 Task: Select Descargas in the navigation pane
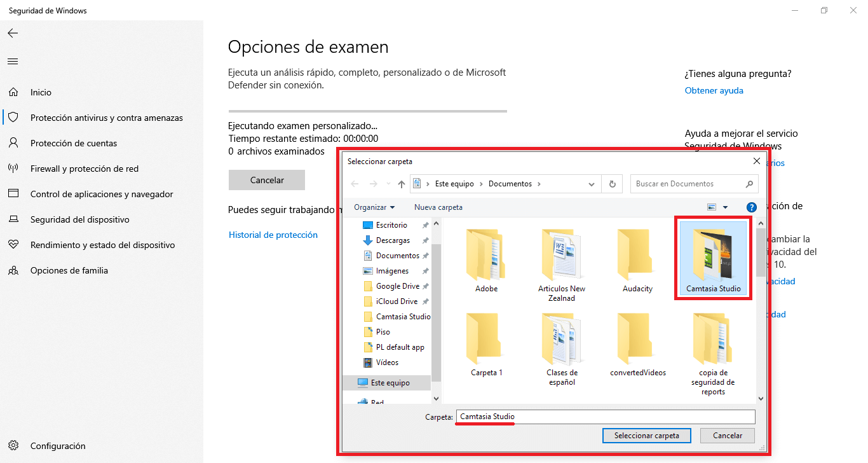[x=393, y=240]
